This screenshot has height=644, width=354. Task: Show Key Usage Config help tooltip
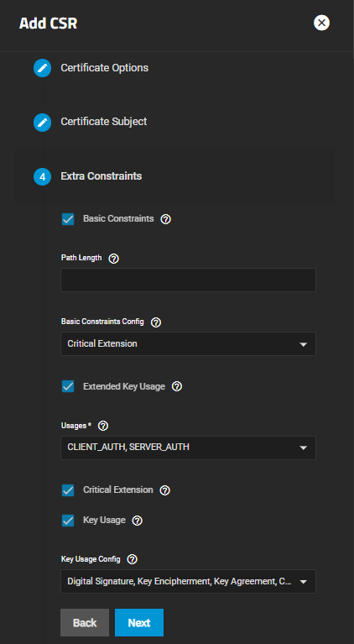(x=132, y=559)
